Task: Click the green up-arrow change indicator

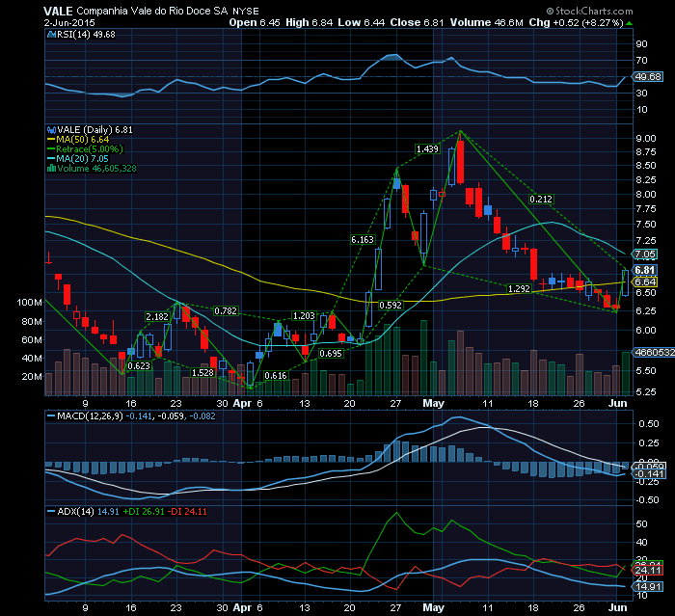Action: 629,20
